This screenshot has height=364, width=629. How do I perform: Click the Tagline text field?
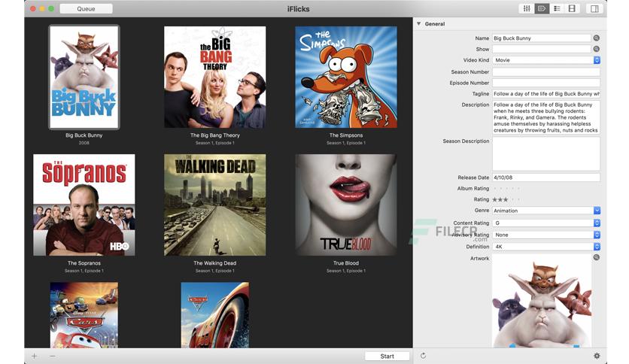(x=546, y=94)
